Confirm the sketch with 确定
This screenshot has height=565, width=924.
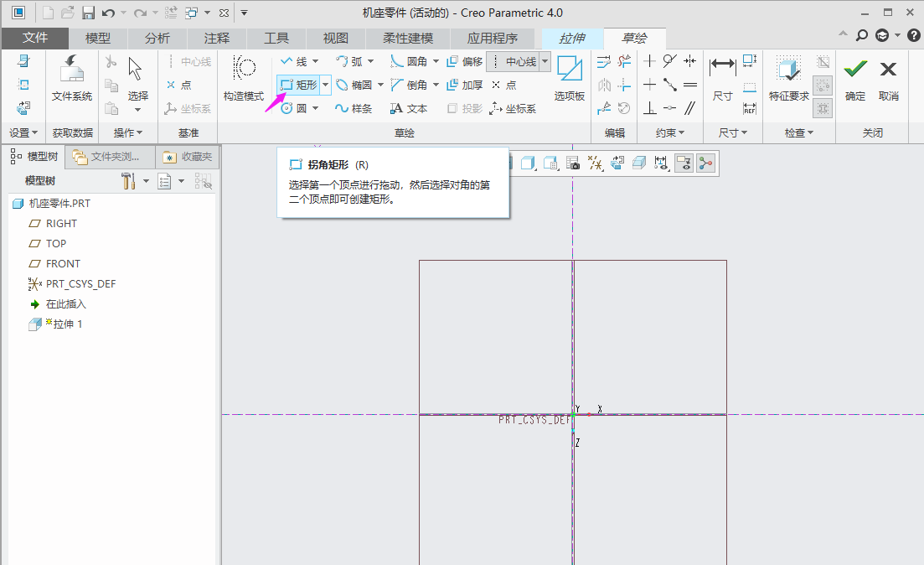click(x=855, y=78)
